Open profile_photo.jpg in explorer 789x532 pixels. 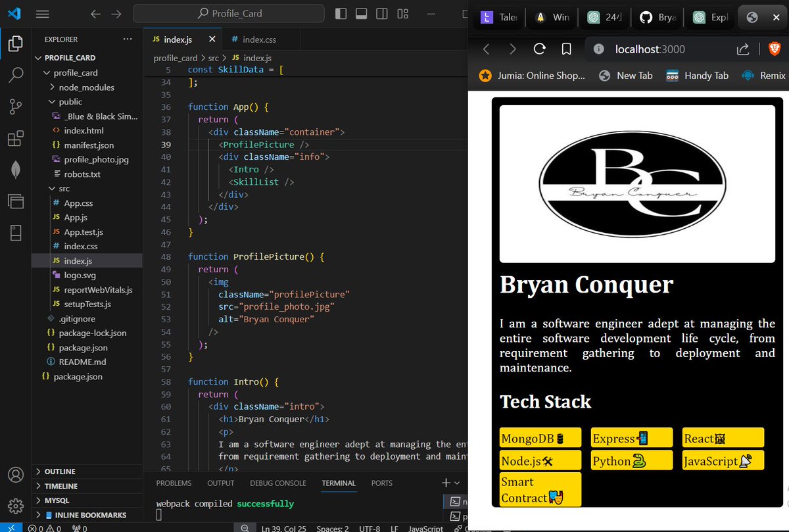96,160
